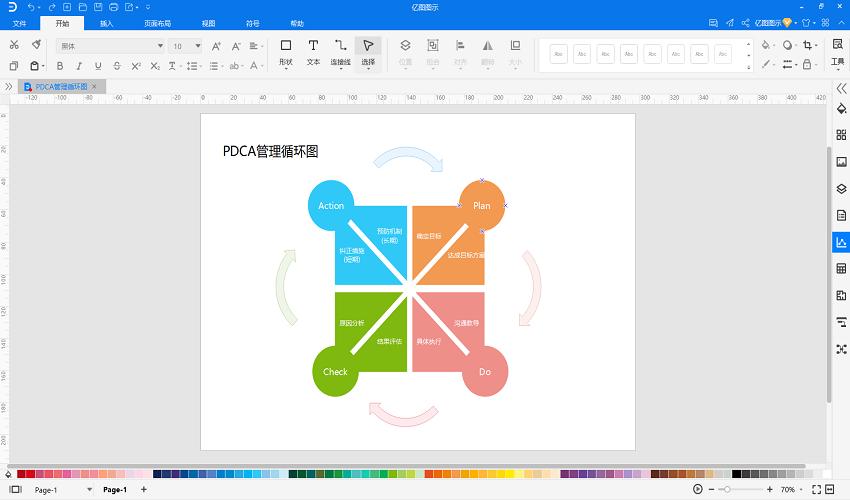The image size is (850, 500).
Task: Click the share icon in the top bar
Action: pos(746,23)
